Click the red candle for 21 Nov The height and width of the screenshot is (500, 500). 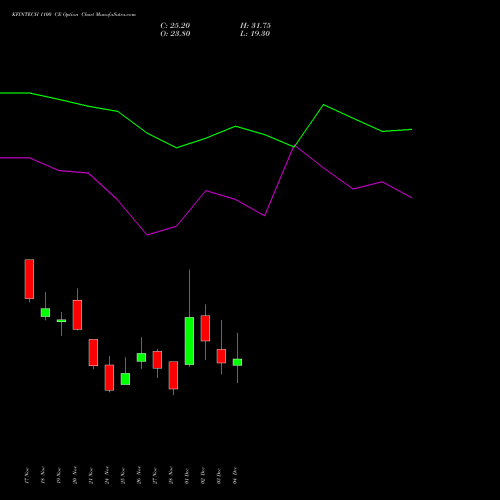pyautogui.click(x=93, y=352)
